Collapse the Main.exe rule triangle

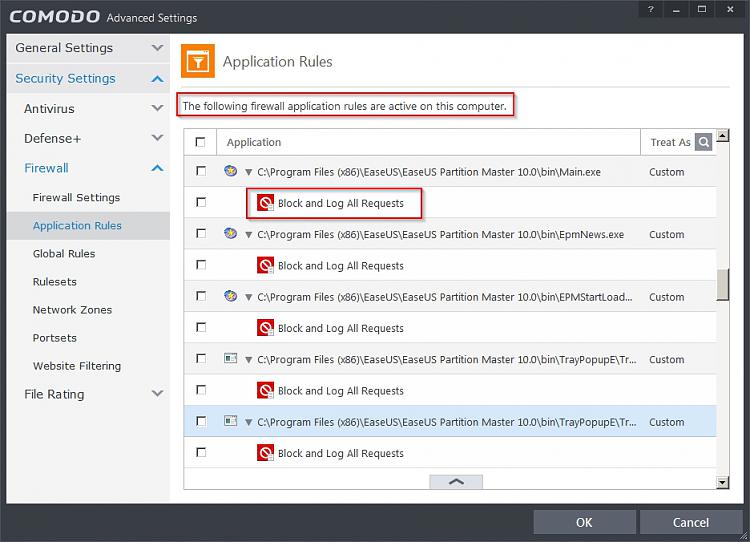(248, 172)
